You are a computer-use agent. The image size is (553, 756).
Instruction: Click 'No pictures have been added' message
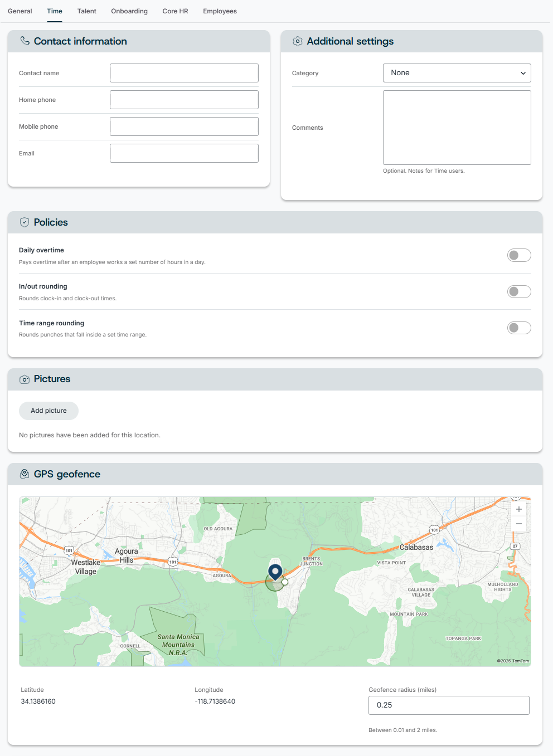[x=90, y=435]
